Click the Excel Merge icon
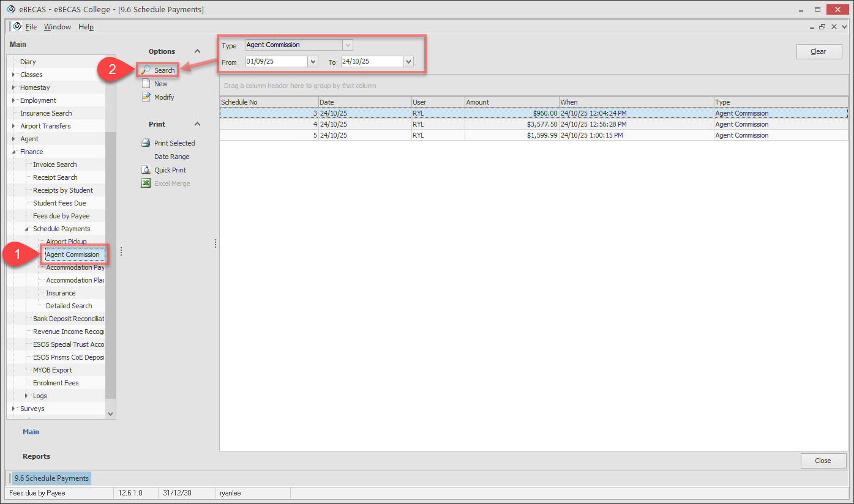 [146, 183]
